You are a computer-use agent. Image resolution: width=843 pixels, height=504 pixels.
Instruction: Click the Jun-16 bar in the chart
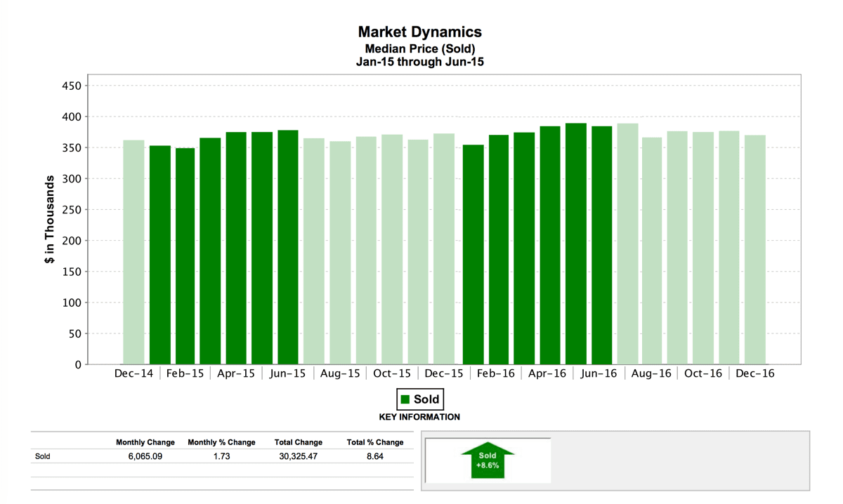coord(601,246)
